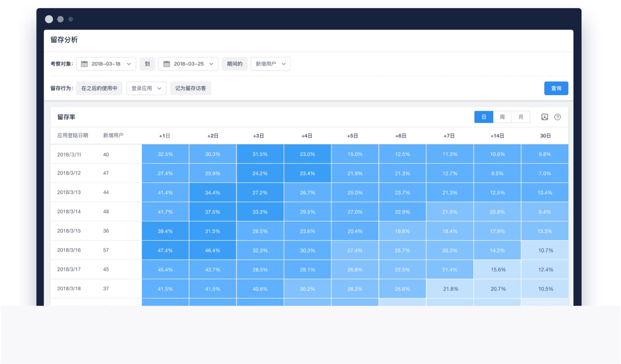
Task: Open start date dropdown 2018-03-18
Action: 106,64
